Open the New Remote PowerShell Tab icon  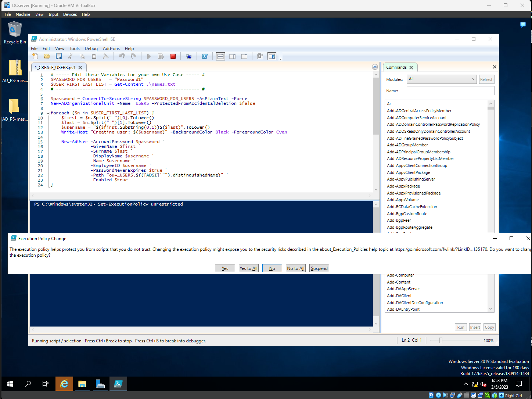(x=189, y=56)
